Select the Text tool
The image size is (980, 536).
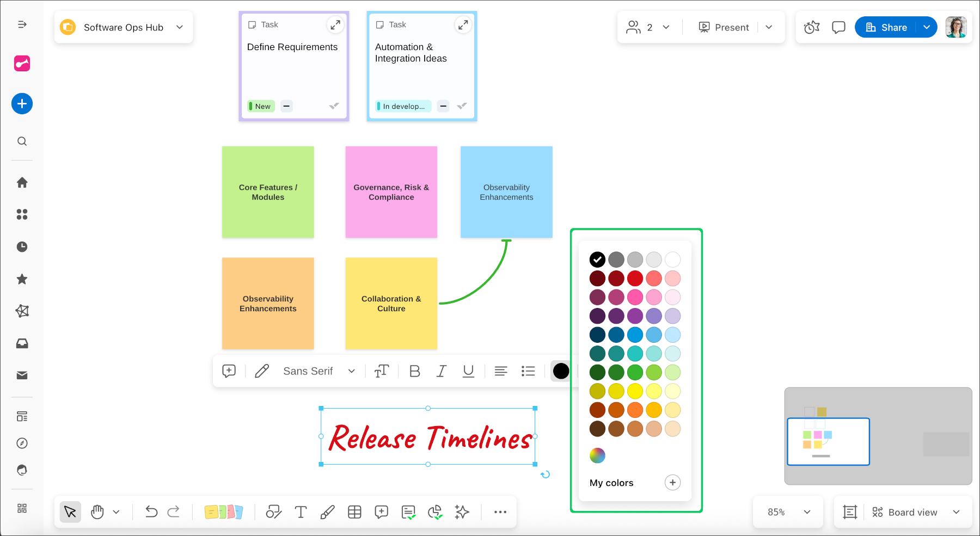tap(301, 512)
